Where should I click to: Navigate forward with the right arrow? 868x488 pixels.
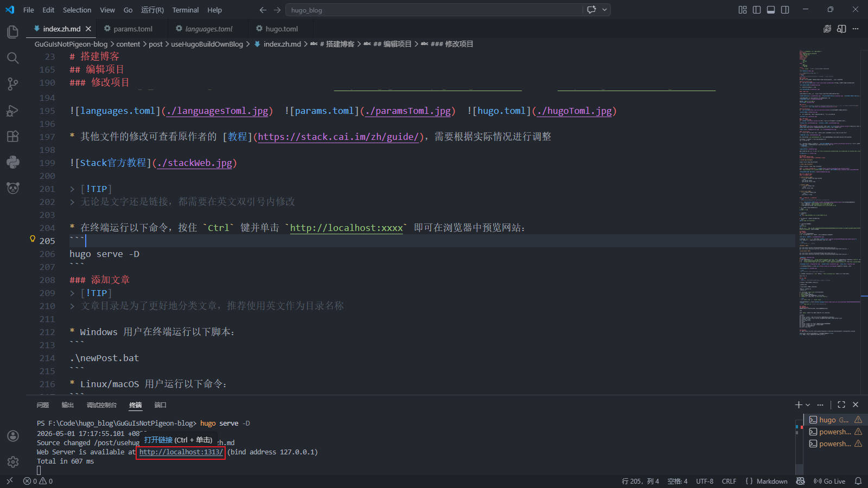[x=277, y=10]
